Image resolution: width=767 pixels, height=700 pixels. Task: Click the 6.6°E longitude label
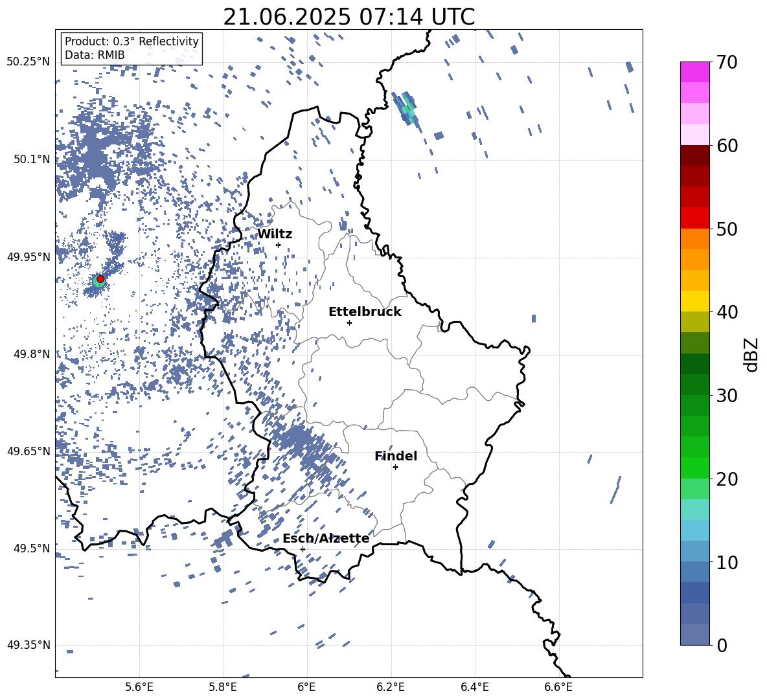pyautogui.click(x=558, y=687)
